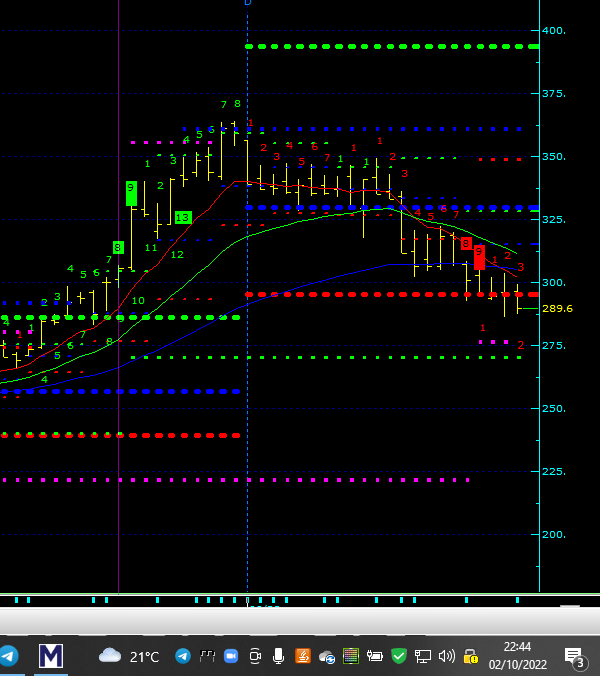This screenshot has height=676, width=600.
Task: Open Telegram from the taskbar's left edge
Action: 9,656
